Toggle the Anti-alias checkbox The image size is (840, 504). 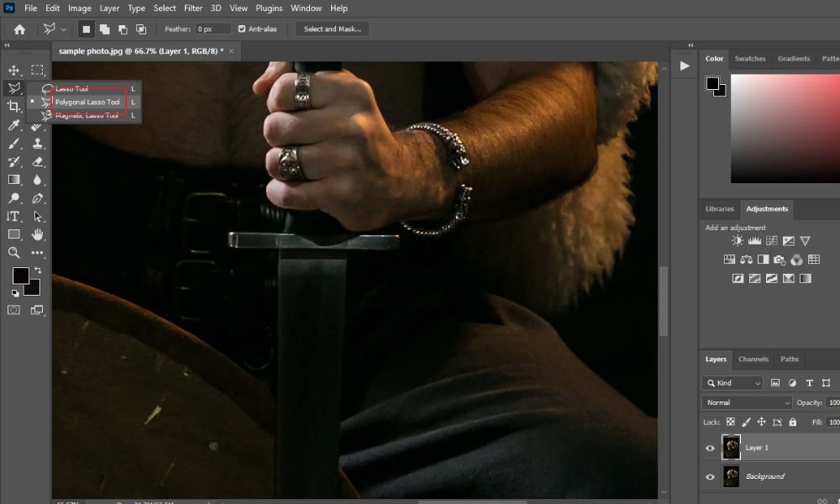coord(242,29)
